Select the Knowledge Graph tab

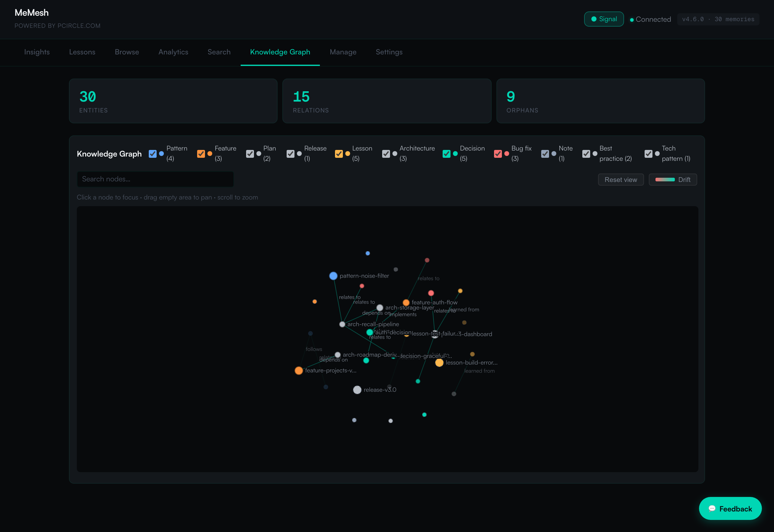(280, 52)
